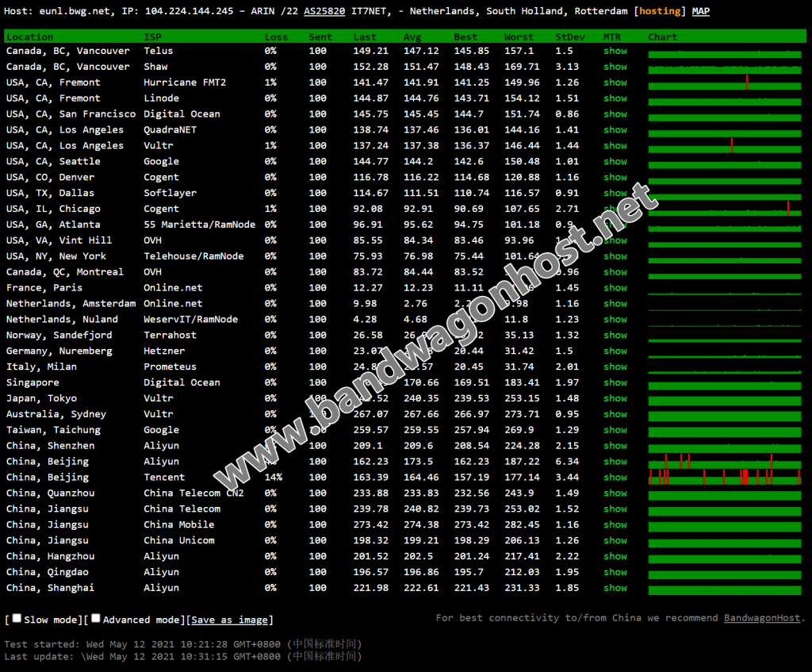Show MTR for Montreal OVH row

615,272
